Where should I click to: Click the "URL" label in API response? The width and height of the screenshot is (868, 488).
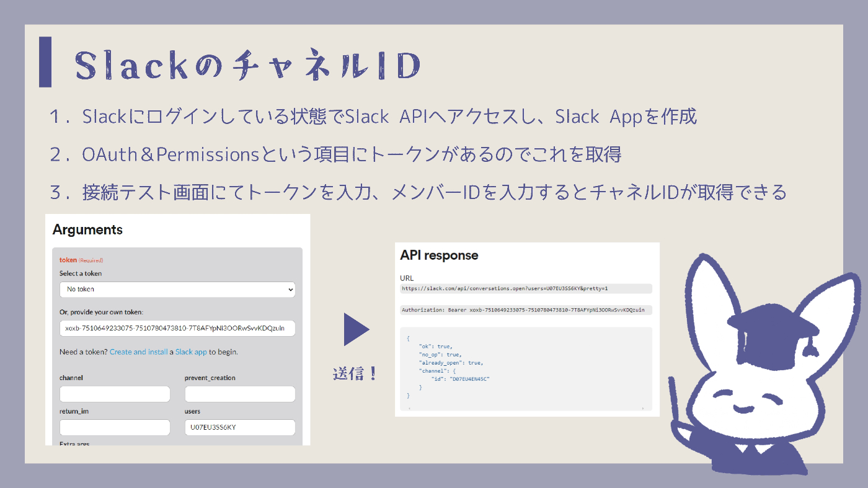click(407, 278)
